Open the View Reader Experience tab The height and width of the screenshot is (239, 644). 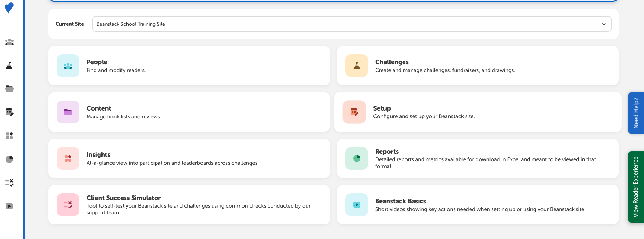tap(636, 187)
